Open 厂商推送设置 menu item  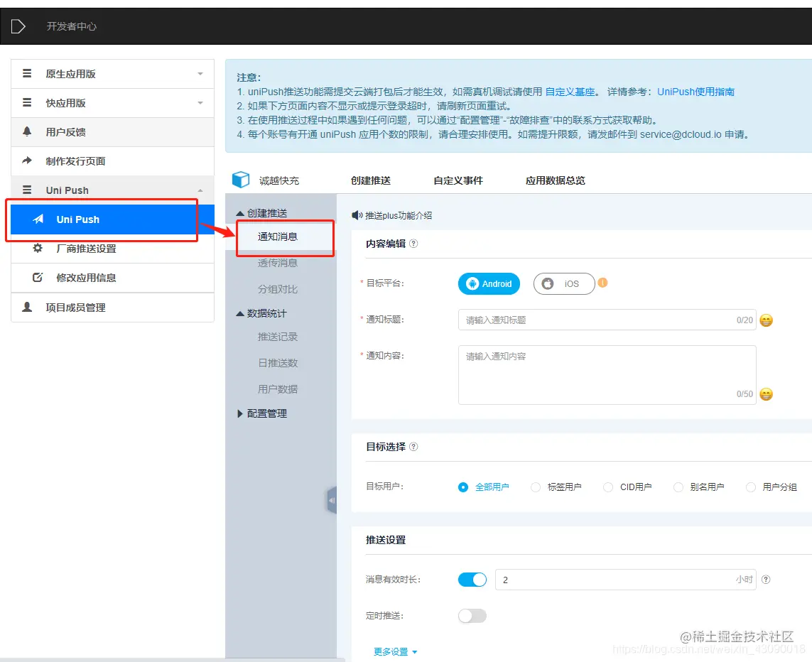tap(112, 249)
